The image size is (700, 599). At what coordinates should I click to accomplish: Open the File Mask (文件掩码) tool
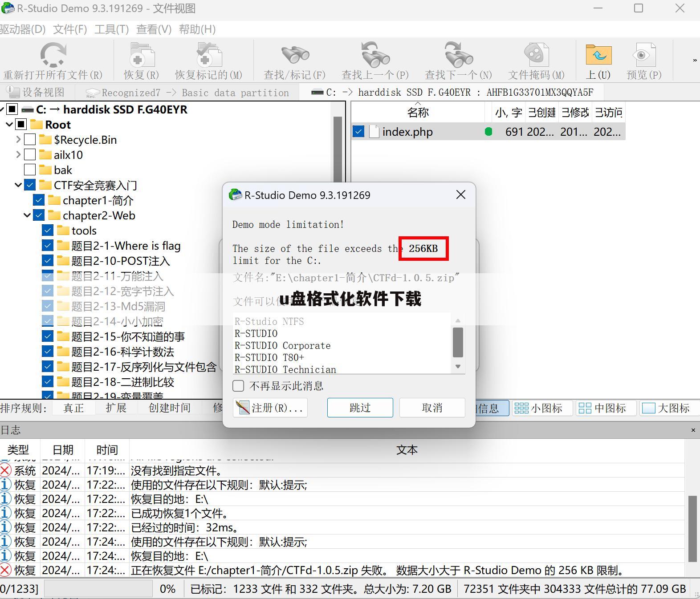(536, 55)
